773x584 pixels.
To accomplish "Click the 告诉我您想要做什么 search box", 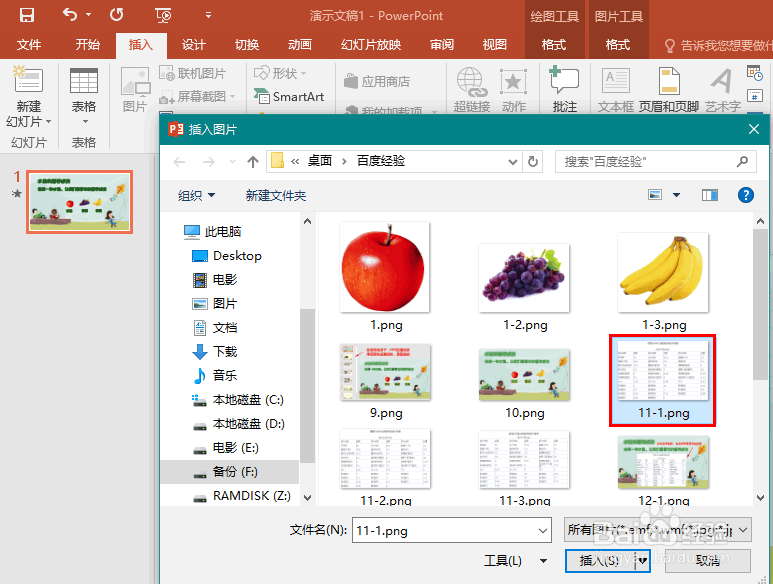I will click(x=718, y=45).
